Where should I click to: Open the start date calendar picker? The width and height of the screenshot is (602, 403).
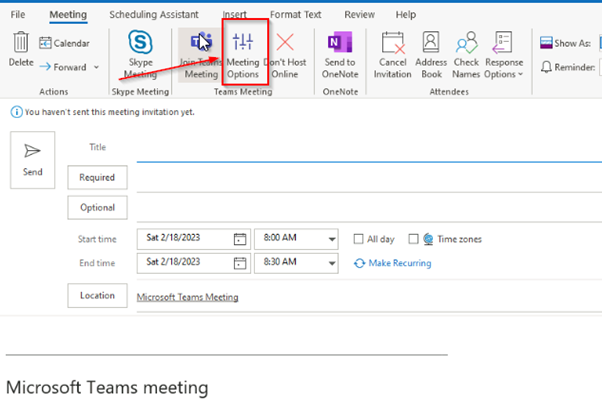[239, 240]
